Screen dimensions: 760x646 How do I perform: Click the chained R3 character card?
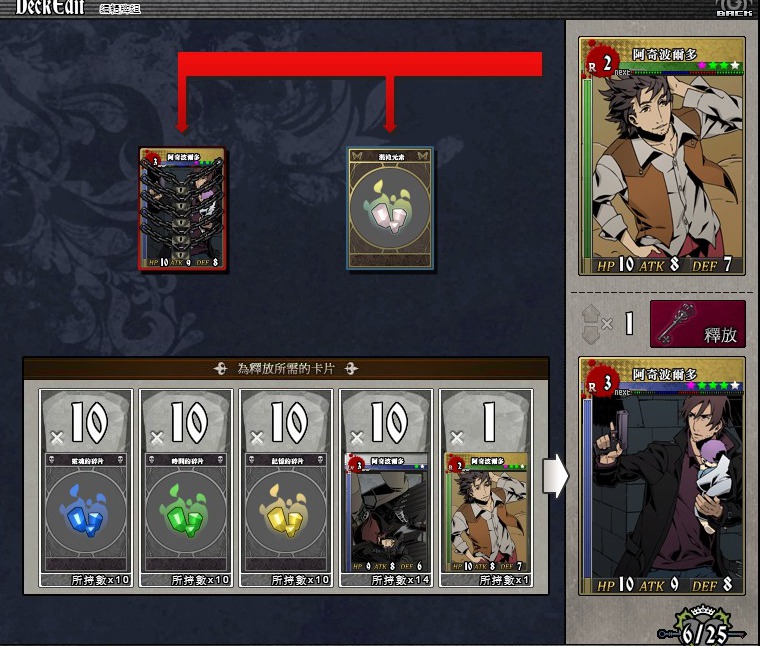182,208
